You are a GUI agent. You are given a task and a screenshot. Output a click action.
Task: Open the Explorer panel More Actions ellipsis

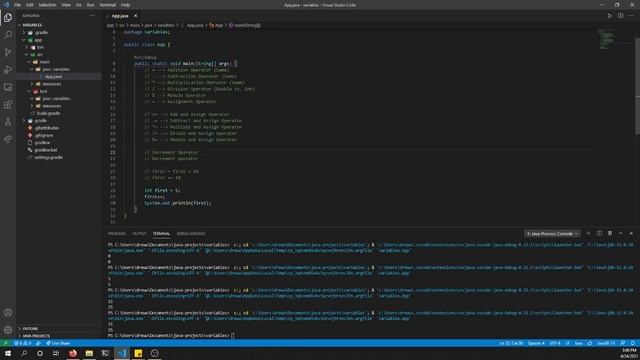[x=93, y=16]
